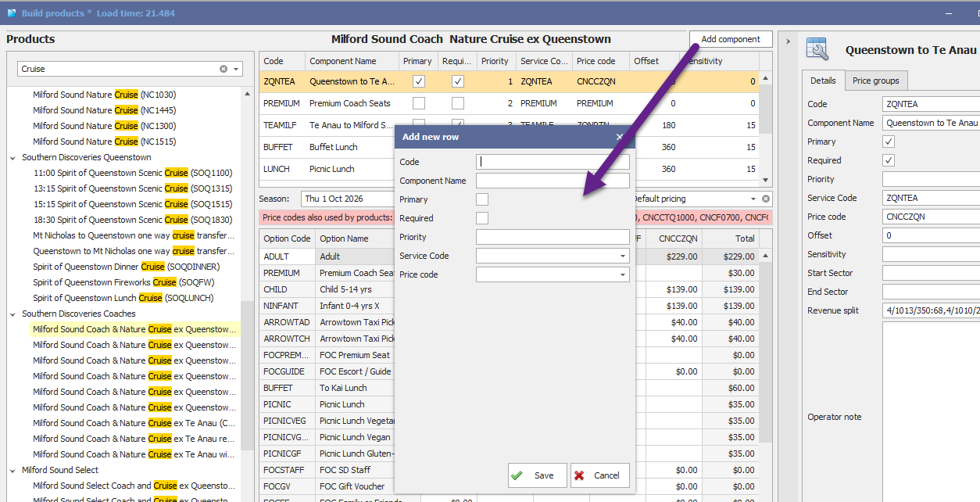
Task: Focus the Component Name input field
Action: (x=553, y=181)
